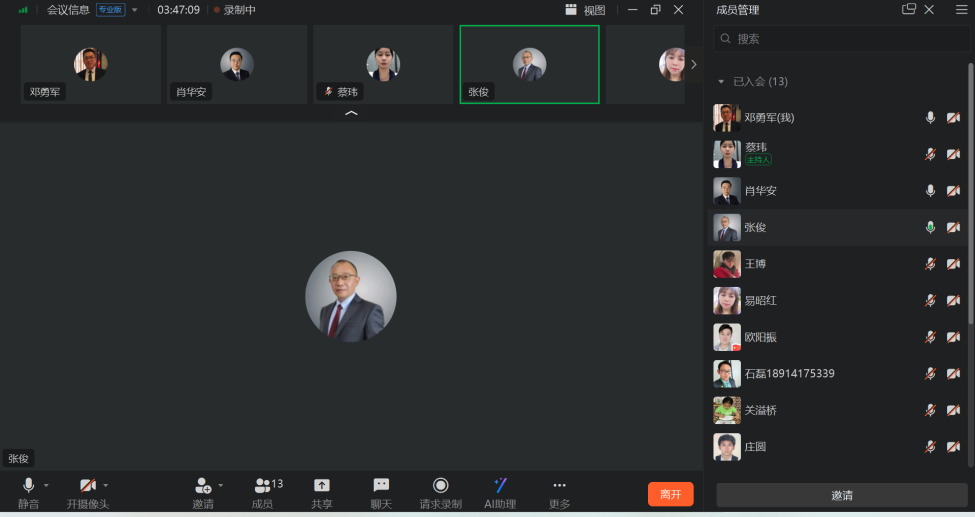Expand the 静音 audio options arrow
975x517 pixels.
(46, 485)
